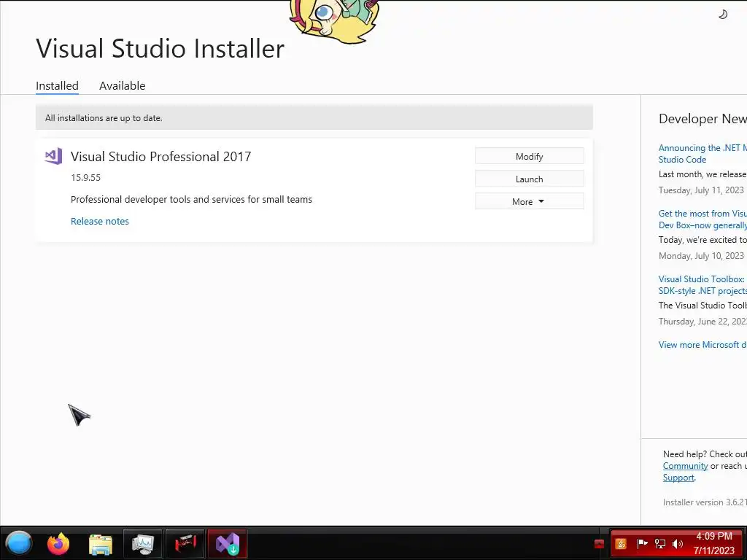
Task: Open the Community help link
Action: [685, 466]
